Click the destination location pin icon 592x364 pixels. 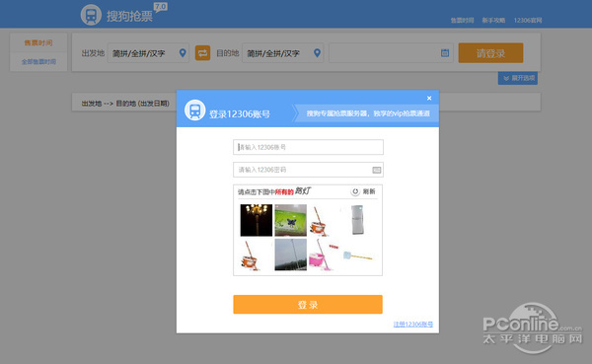pos(317,53)
